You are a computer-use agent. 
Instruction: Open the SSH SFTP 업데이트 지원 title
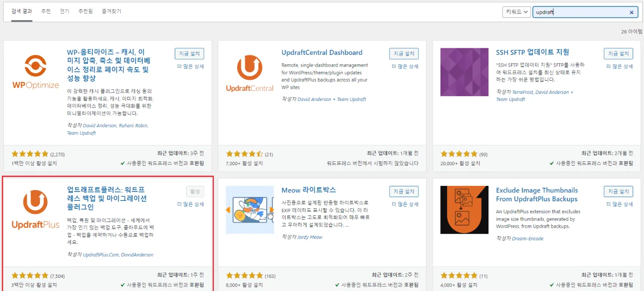[x=533, y=52]
